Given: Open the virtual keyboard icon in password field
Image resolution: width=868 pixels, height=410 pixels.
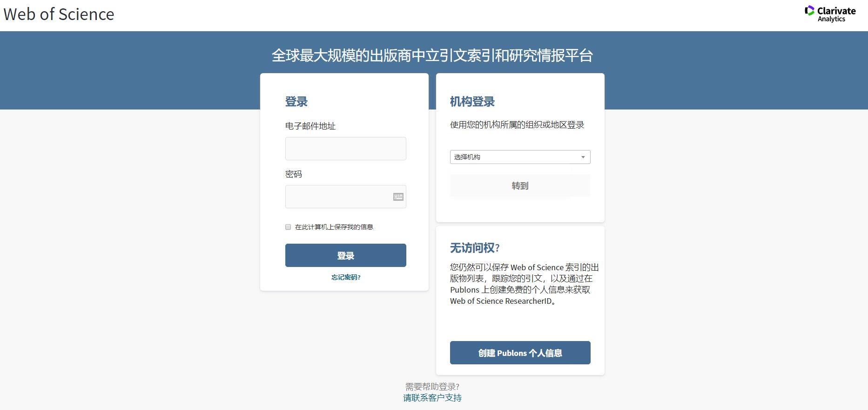Looking at the screenshot, I should 398,197.
